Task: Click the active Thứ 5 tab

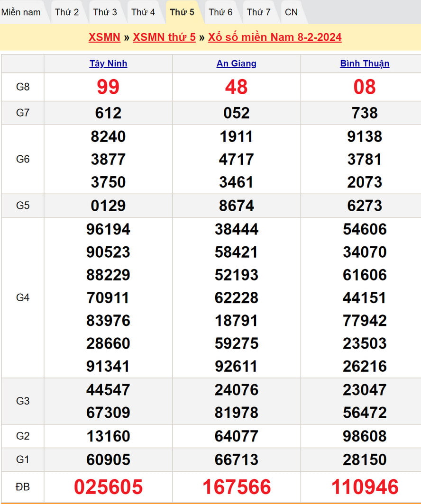Action: pos(182,12)
